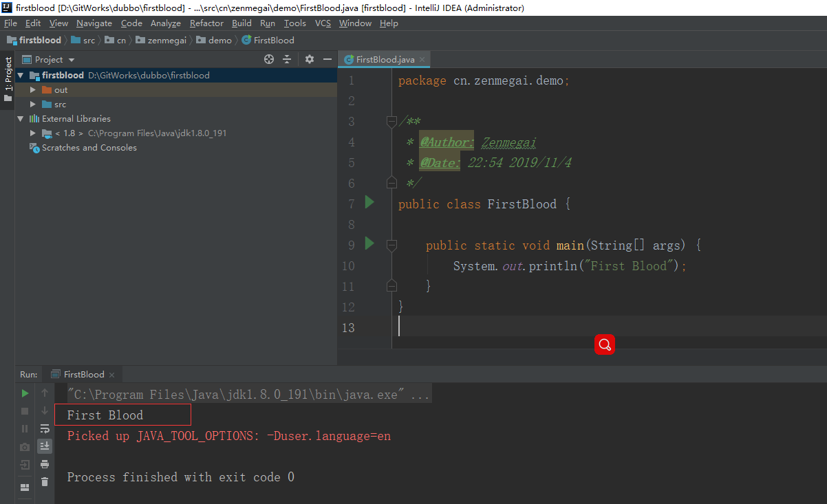Click the Locate/Scroll from Source target icon
This screenshot has width=827, height=504.
269,59
